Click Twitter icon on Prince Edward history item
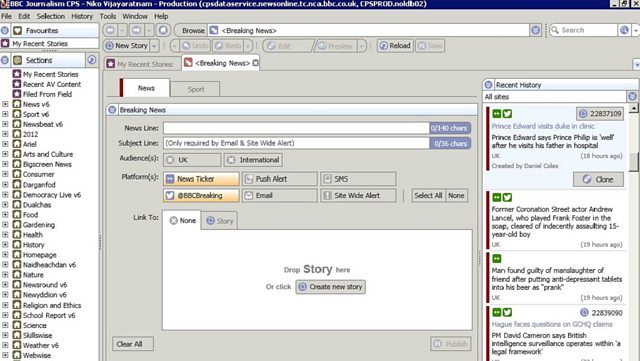640x361 pixels. tap(507, 114)
